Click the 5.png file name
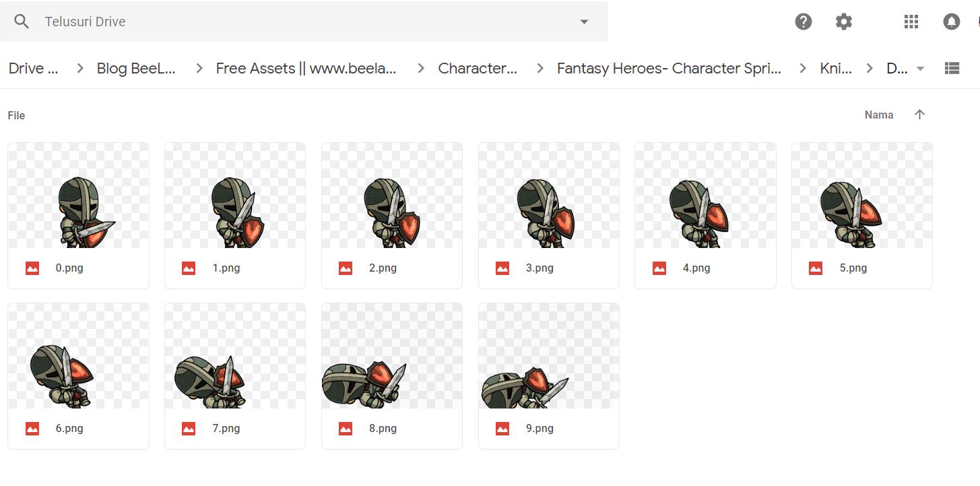Screen dimensions: 980x486 (x=853, y=268)
